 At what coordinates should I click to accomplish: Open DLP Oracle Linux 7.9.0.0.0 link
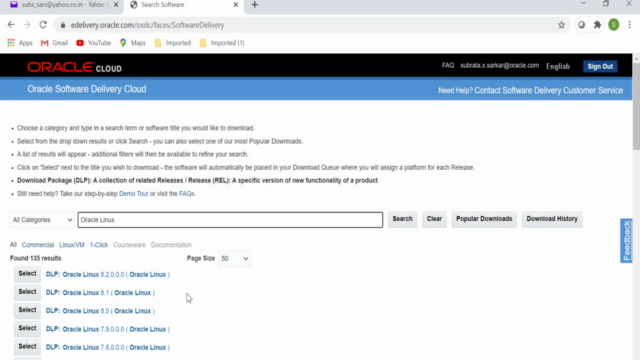(x=108, y=329)
